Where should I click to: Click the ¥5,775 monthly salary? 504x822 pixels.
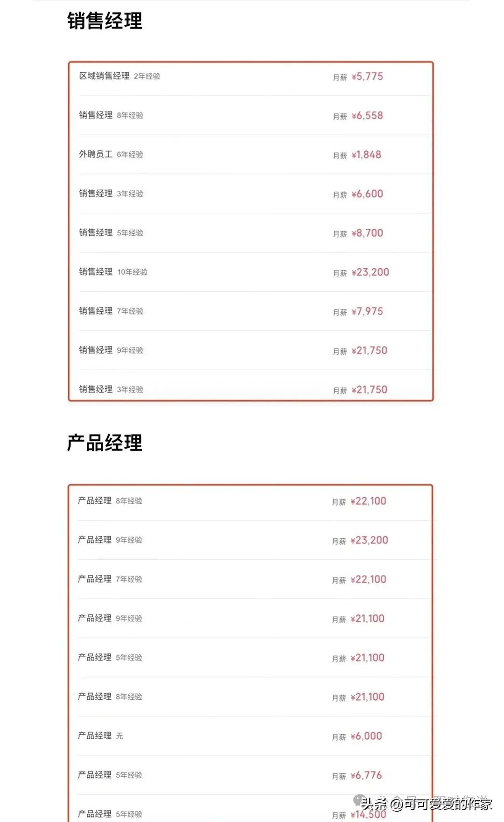click(x=367, y=77)
